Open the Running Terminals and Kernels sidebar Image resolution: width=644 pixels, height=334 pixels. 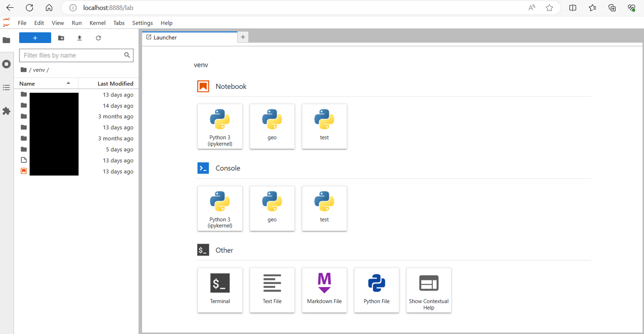pyautogui.click(x=6, y=64)
